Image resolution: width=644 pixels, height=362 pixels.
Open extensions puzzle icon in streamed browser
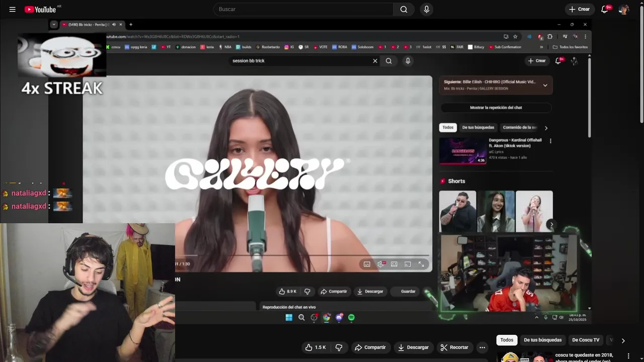click(550, 36)
